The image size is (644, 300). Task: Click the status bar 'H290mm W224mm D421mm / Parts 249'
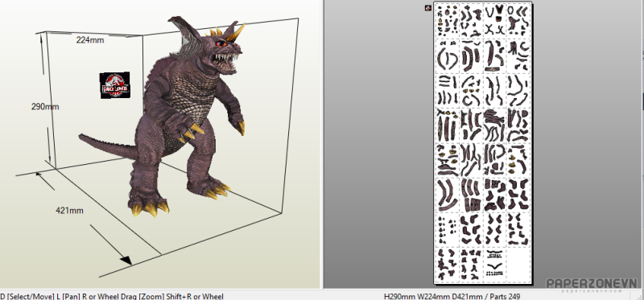(452, 296)
